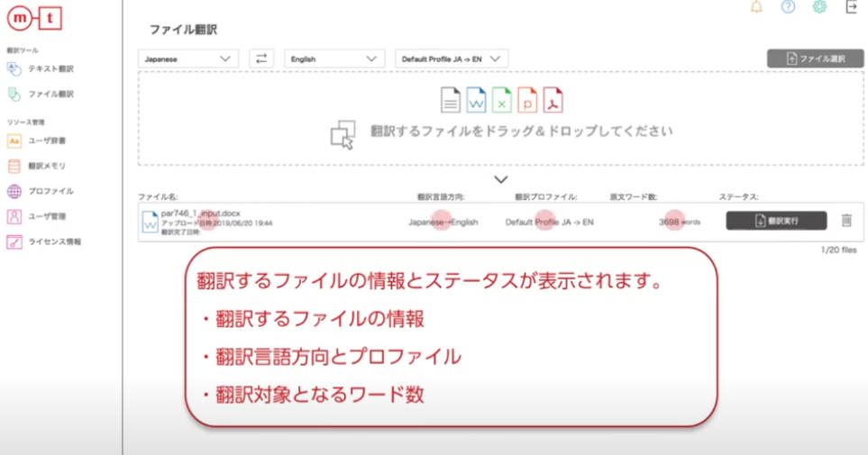Click the user dictionary Aa icon

pyautogui.click(x=14, y=141)
